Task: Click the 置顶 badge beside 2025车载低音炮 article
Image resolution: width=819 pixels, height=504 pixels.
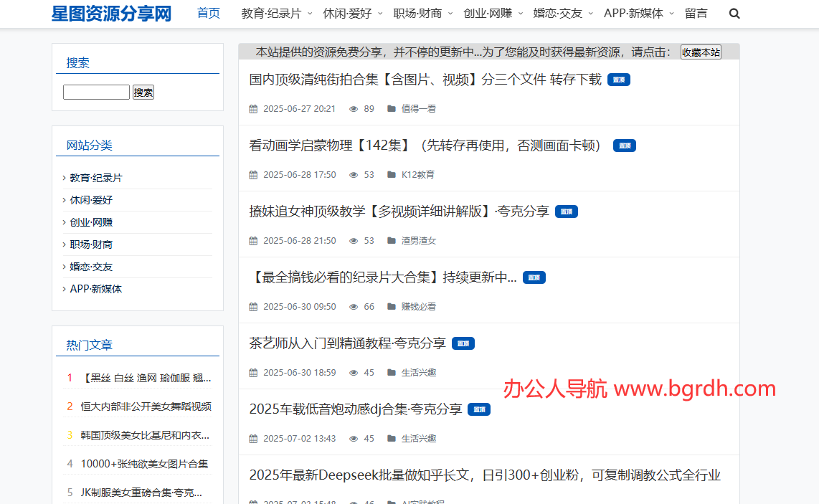Action: [479, 410]
